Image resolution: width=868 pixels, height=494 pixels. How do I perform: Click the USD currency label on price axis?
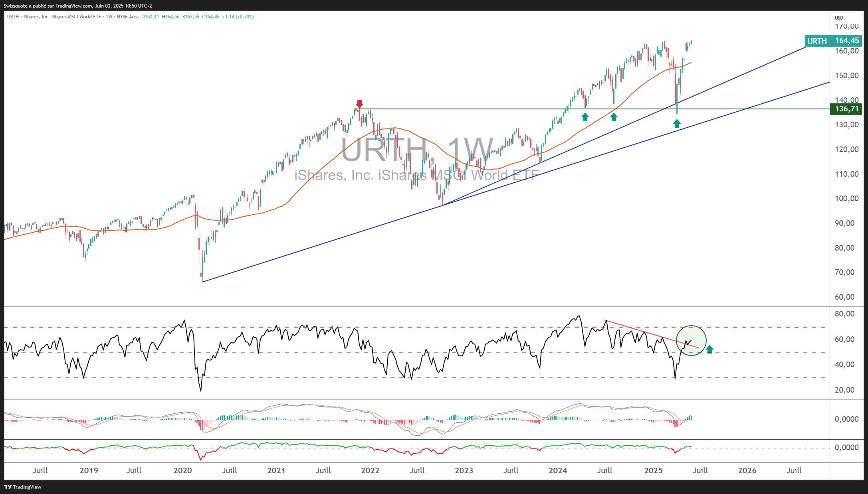point(839,18)
